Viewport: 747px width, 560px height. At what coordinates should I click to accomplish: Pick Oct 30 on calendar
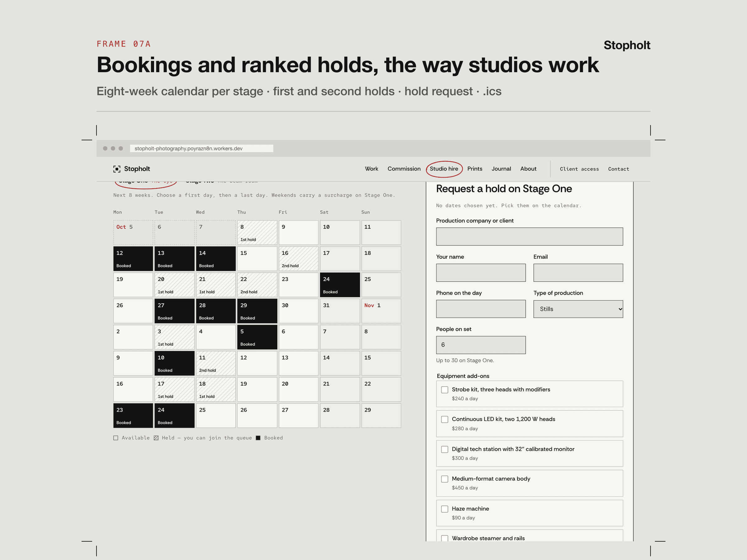tap(298, 311)
